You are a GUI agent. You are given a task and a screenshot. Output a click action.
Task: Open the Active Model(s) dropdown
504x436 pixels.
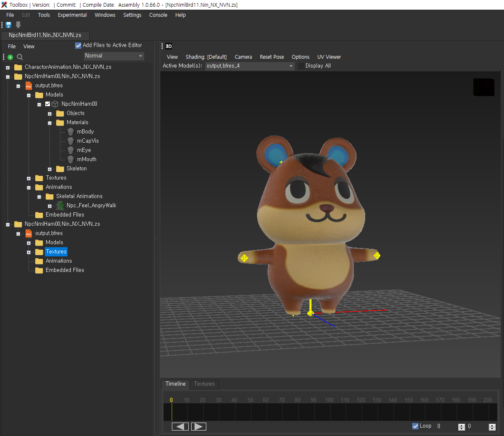(x=250, y=66)
